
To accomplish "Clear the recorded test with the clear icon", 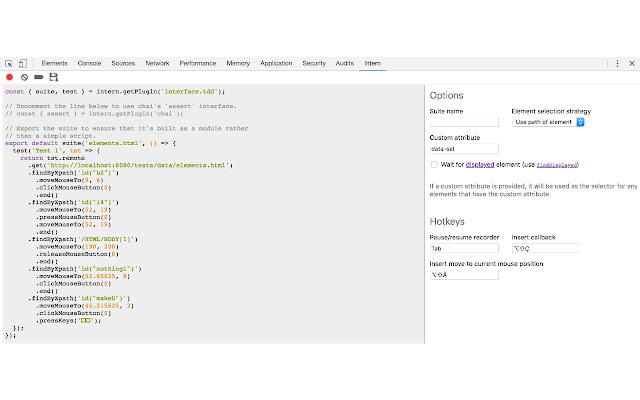I will pos(24,77).
